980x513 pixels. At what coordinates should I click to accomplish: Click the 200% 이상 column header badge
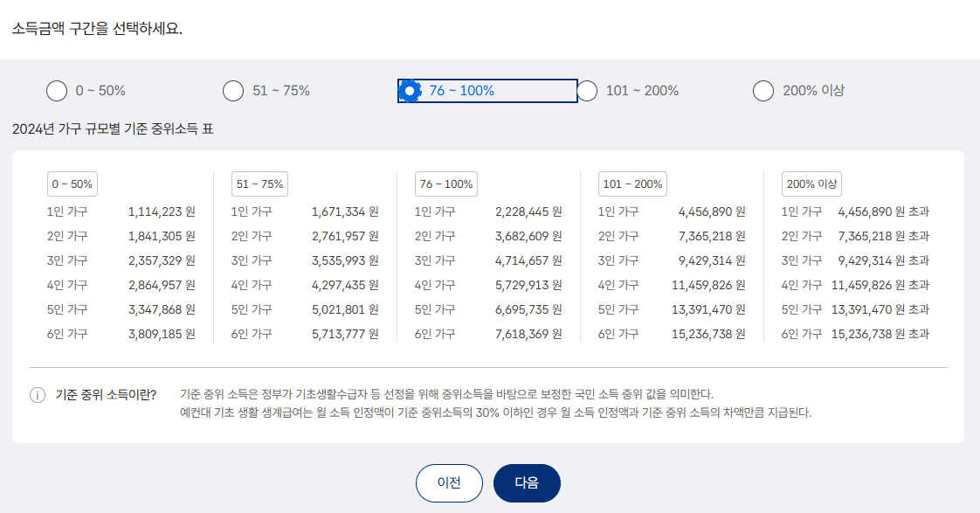[812, 184]
